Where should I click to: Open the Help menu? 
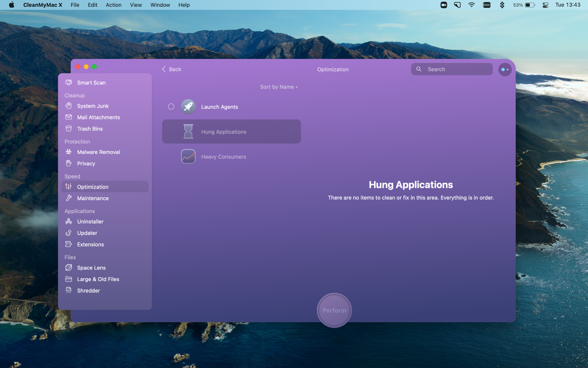(184, 5)
